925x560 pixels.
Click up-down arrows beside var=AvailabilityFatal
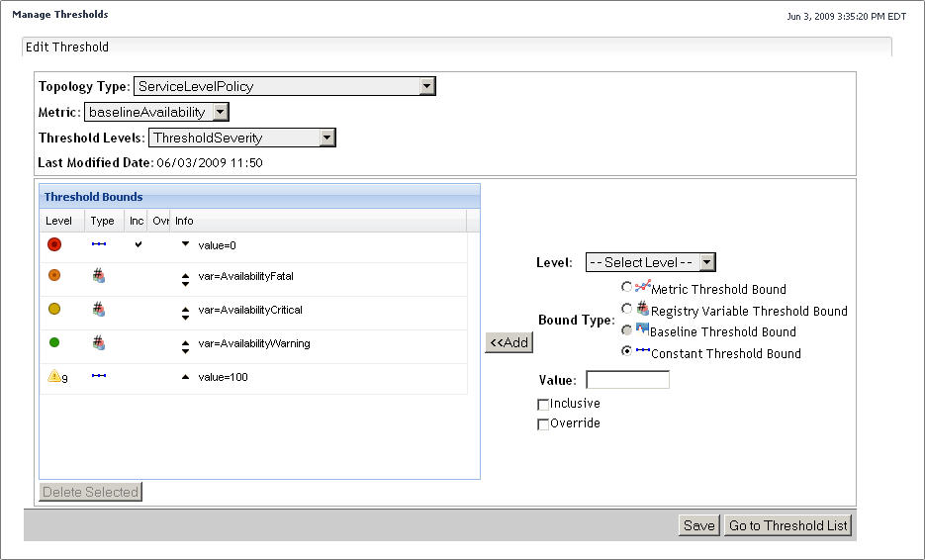coord(185,280)
